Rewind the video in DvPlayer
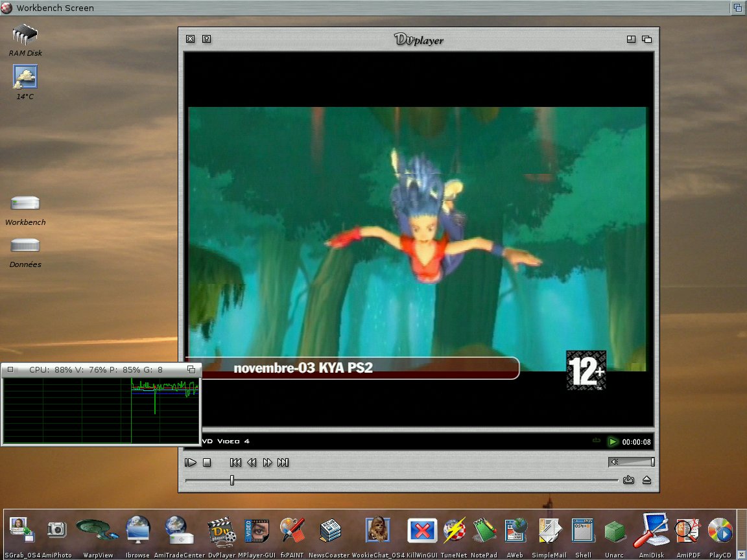Screen dimensions: 747x560 (252, 462)
